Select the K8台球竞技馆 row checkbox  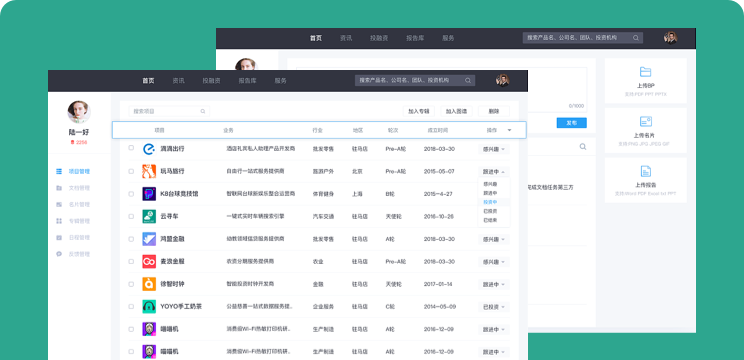tap(131, 194)
